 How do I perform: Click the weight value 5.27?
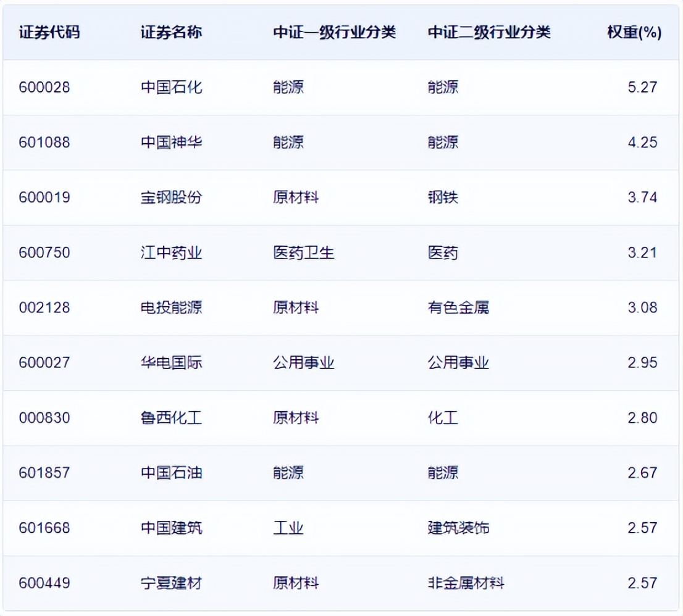[x=642, y=87]
